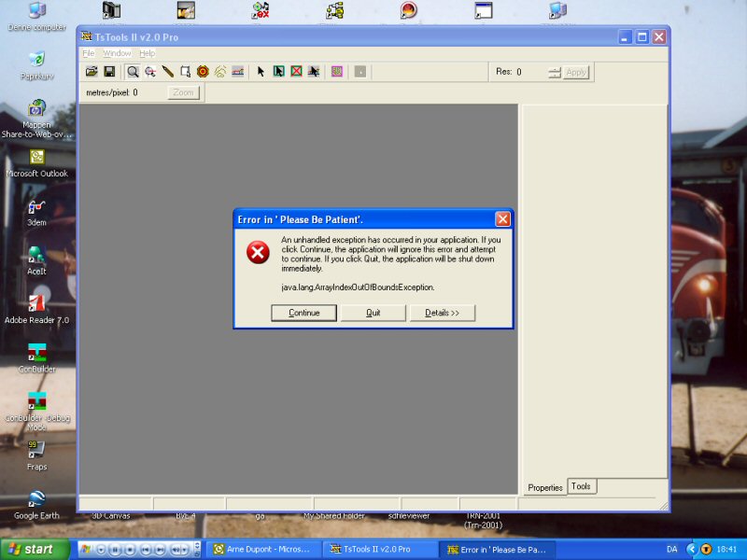This screenshot has width=747, height=560.
Task: Select the black arrow pointer tool
Action: coord(261,72)
